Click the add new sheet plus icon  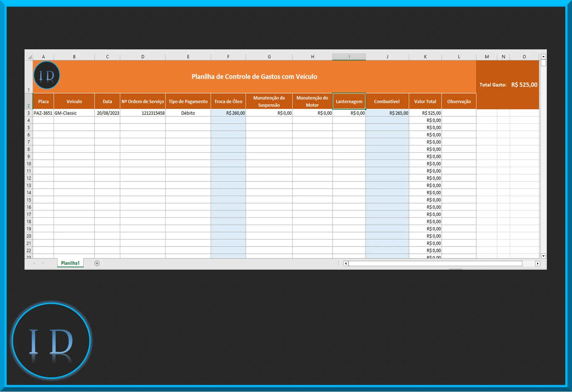(x=97, y=263)
